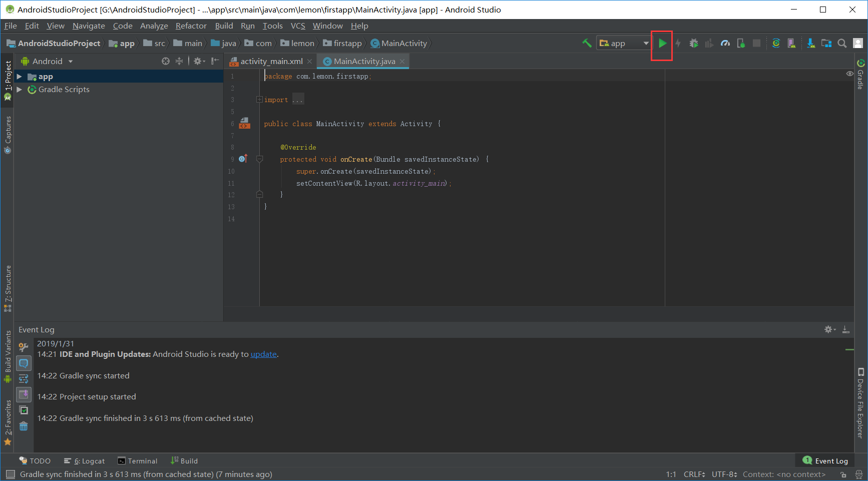This screenshot has width=868, height=481.
Task: Click the firstapp breadcrumb folder
Action: pyautogui.click(x=342, y=44)
